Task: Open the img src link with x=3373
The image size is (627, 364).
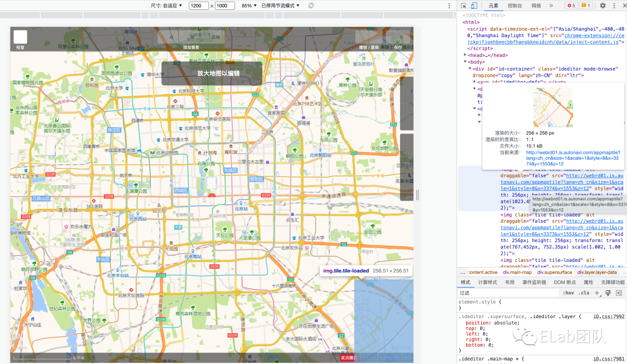Action: (562, 227)
